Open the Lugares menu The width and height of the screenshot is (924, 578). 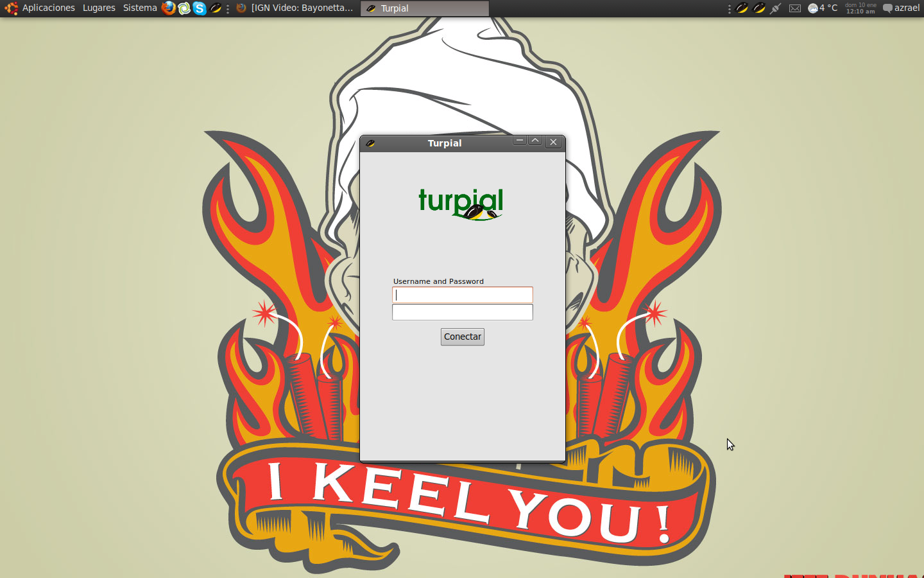click(99, 8)
